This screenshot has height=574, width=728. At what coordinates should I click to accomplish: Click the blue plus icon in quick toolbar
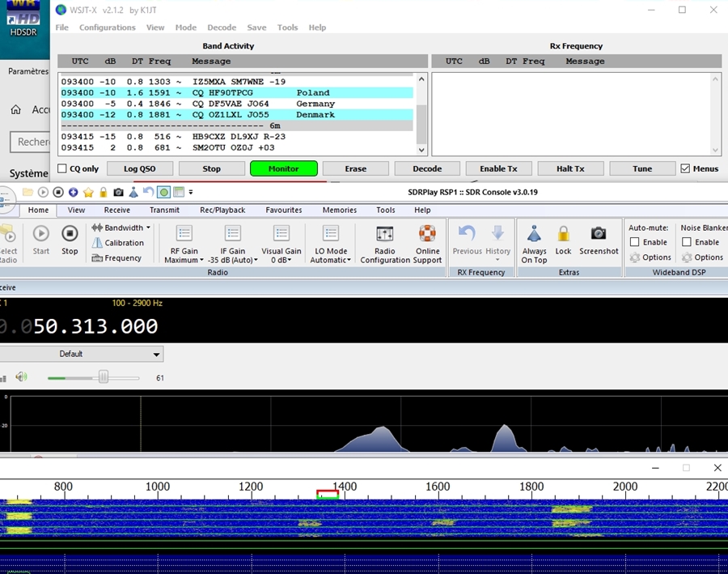(73, 192)
